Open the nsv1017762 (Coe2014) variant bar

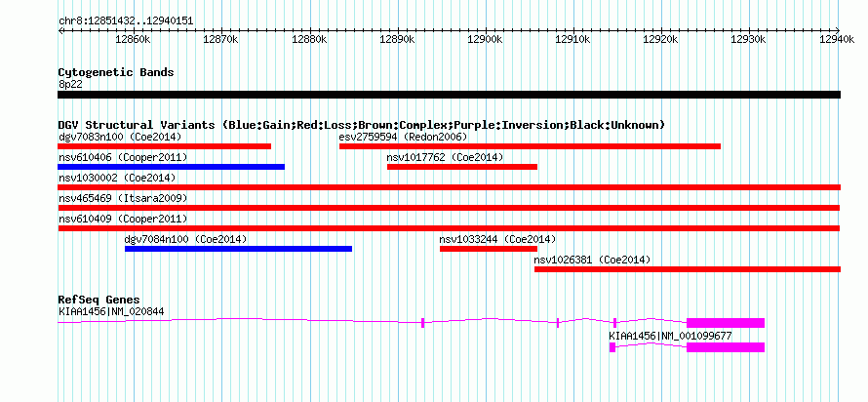(462, 167)
